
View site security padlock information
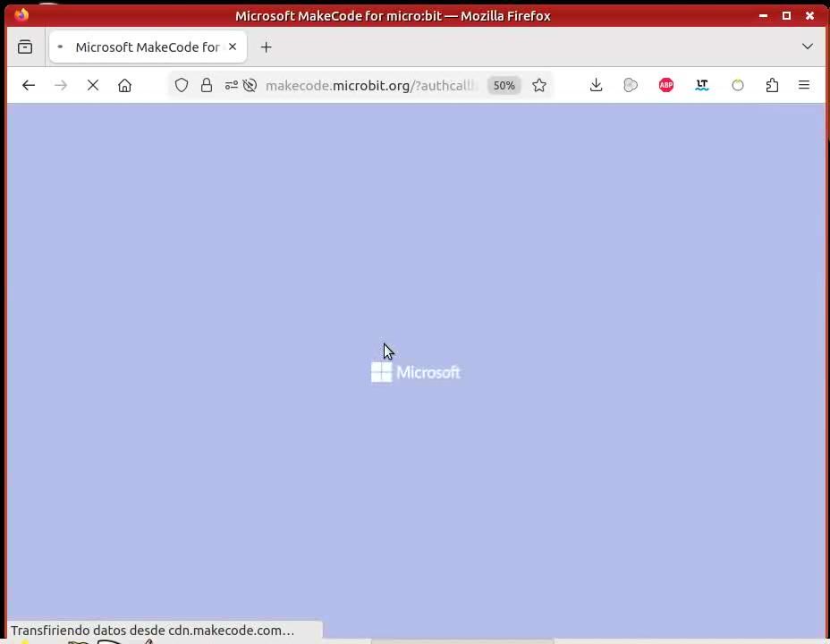pyautogui.click(x=207, y=85)
